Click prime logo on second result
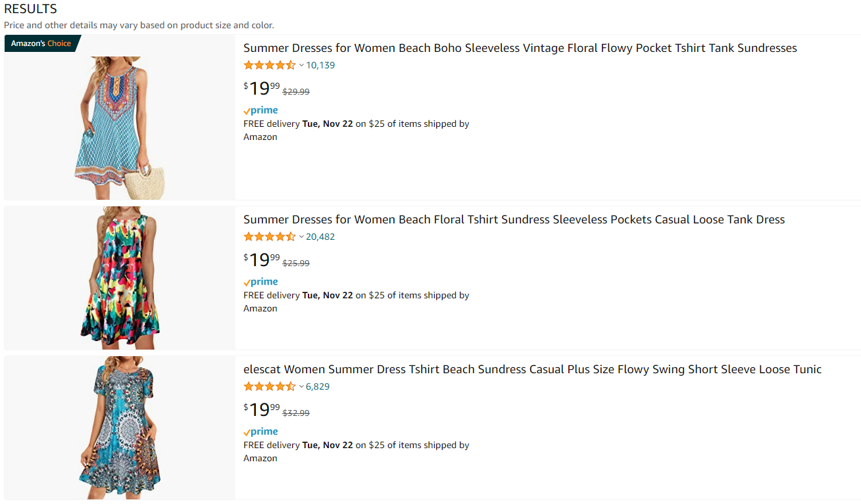861x504 pixels. 260,282
